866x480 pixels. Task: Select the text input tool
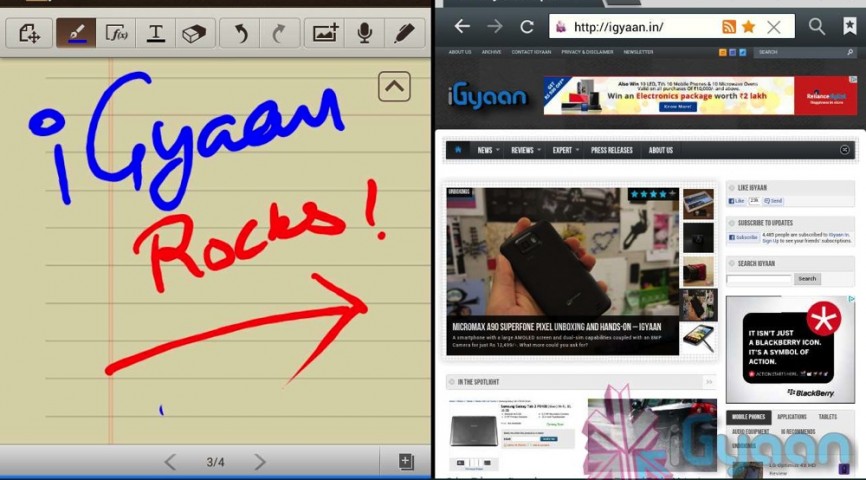pyautogui.click(x=156, y=33)
